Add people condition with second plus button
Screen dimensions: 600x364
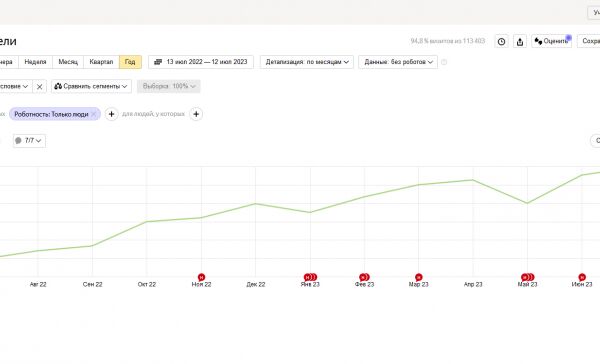coord(196,114)
